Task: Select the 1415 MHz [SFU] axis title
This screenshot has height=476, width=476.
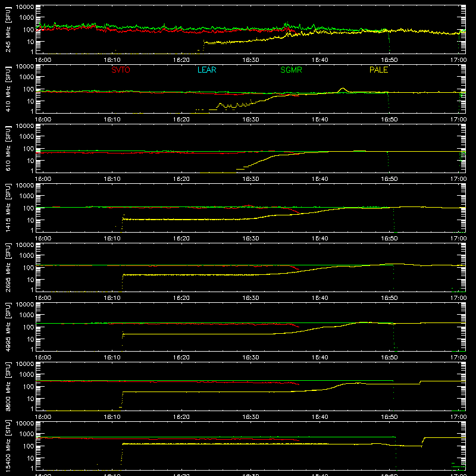Action: pos(8,208)
